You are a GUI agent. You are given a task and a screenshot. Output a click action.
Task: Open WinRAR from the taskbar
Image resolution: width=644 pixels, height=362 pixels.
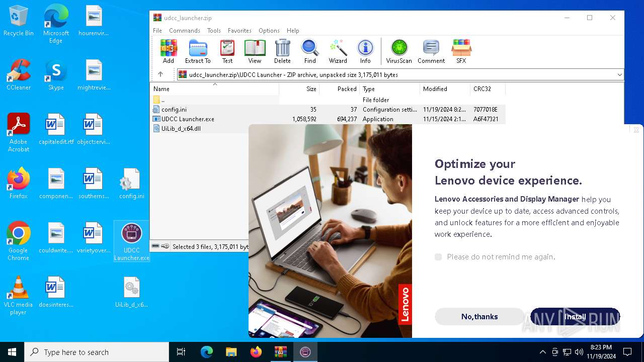pyautogui.click(x=280, y=352)
